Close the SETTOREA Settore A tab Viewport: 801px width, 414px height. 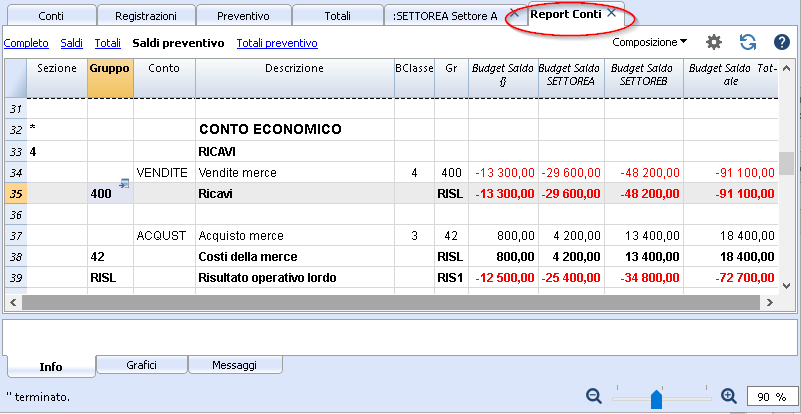coord(514,14)
